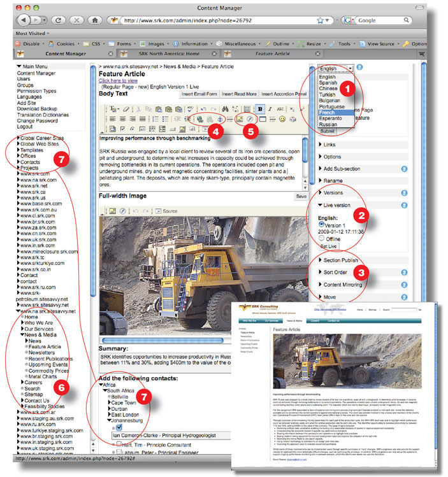
Task: Select French in the language list
Action: (x=336, y=112)
